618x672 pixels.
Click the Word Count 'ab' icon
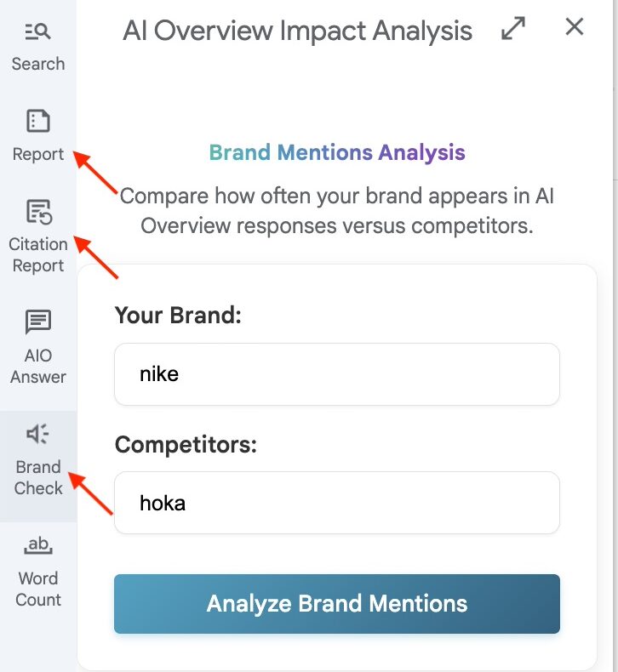[38, 545]
